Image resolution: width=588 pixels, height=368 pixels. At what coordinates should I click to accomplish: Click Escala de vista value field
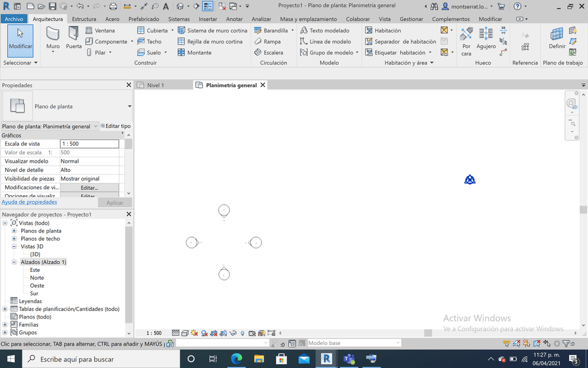[89, 143]
